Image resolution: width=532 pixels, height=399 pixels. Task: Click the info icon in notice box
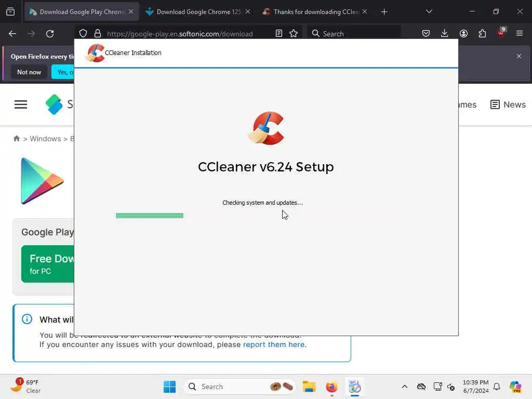(27, 320)
